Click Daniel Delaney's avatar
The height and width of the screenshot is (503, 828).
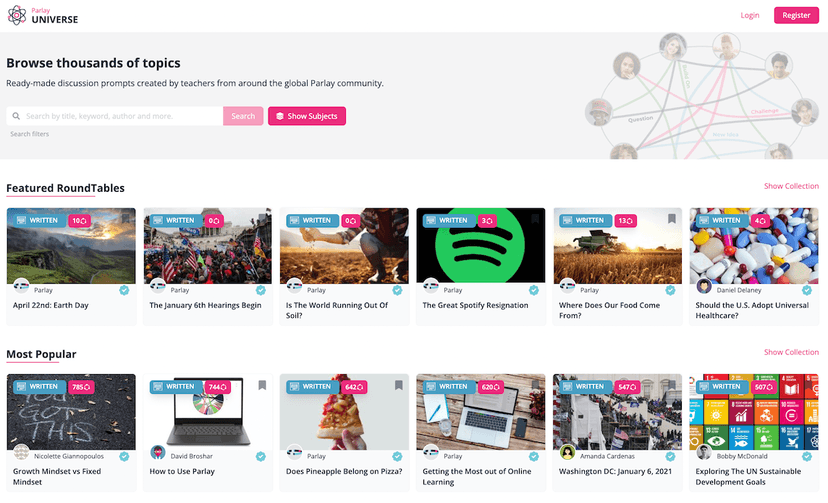pos(704,286)
